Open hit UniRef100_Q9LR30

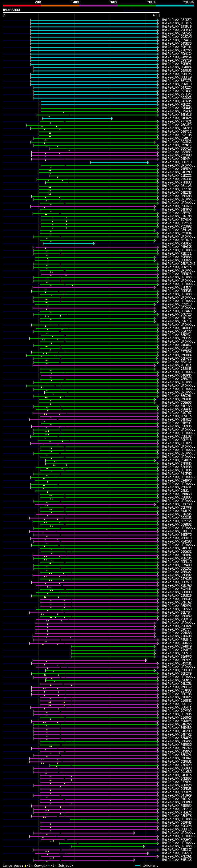tap(177, 30)
